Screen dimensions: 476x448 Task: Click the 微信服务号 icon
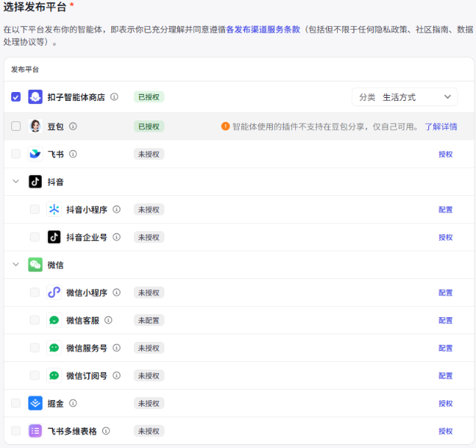coord(54,348)
